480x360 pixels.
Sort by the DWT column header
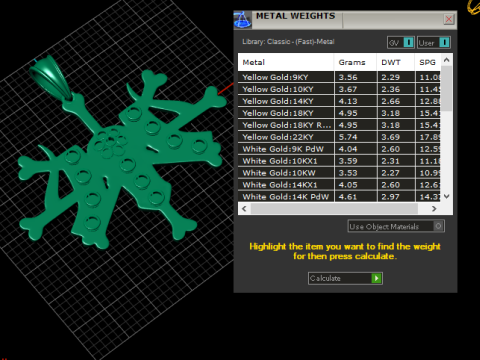point(396,62)
